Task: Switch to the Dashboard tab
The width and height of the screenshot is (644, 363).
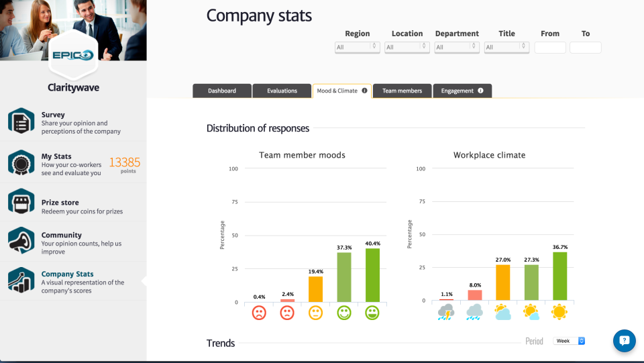Action: [222, 91]
